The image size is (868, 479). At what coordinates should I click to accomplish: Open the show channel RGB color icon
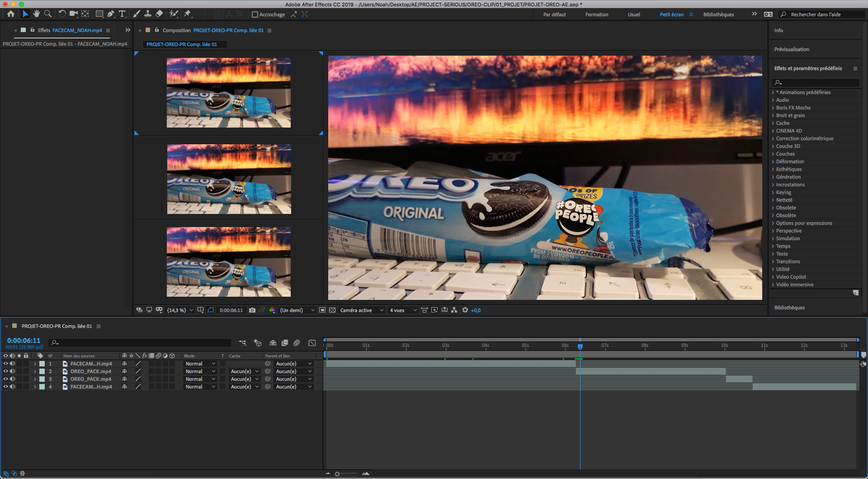272,310
